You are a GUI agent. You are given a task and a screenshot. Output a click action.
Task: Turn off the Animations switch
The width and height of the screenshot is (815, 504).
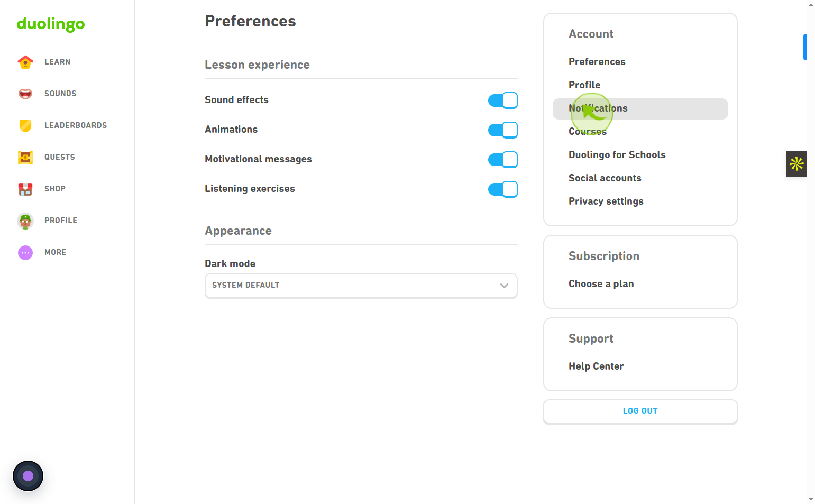502,130
